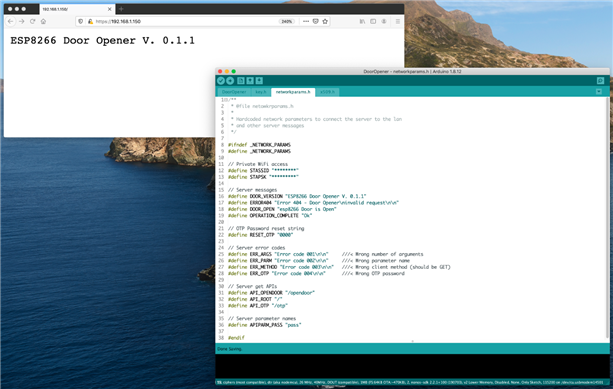
Task: Go forward in the browser
Action: click(x=22, y=22)
